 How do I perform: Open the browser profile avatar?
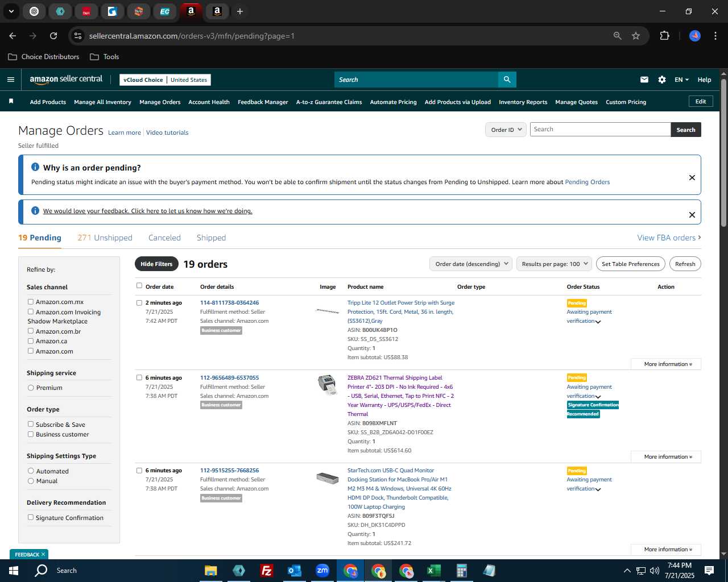[695, 36]
